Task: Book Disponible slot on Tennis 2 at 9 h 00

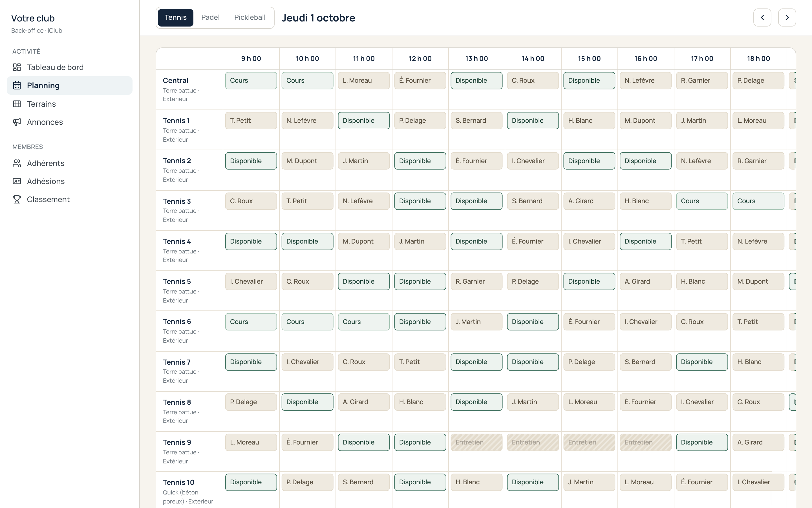Action: pyautogui.click(x=251, y=161)
